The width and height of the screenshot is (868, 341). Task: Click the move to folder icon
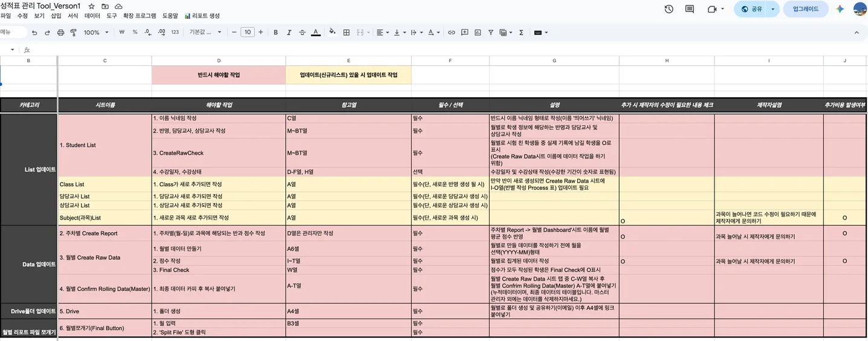coord(105,5)
